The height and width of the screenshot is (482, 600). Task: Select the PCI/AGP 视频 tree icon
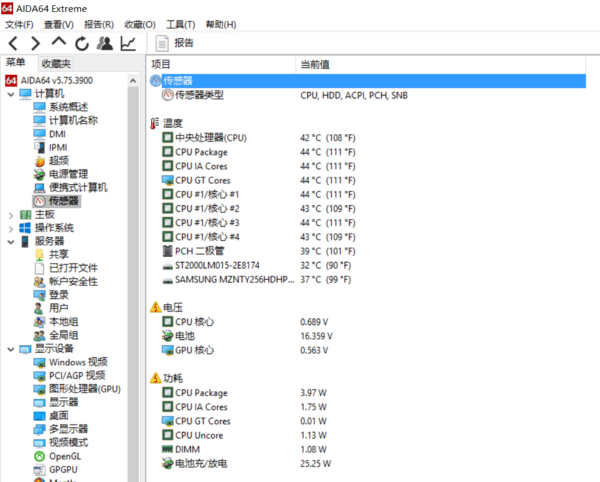(39, 376)
